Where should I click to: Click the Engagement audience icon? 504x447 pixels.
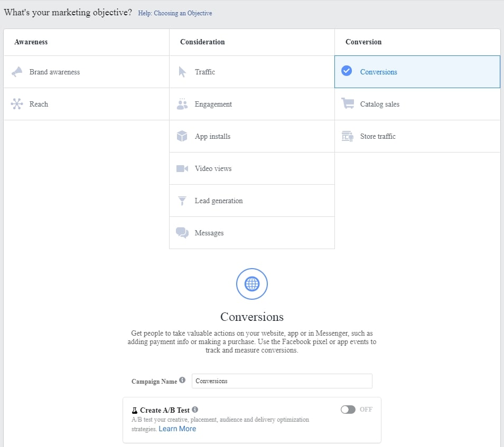(x=182, y=104)
